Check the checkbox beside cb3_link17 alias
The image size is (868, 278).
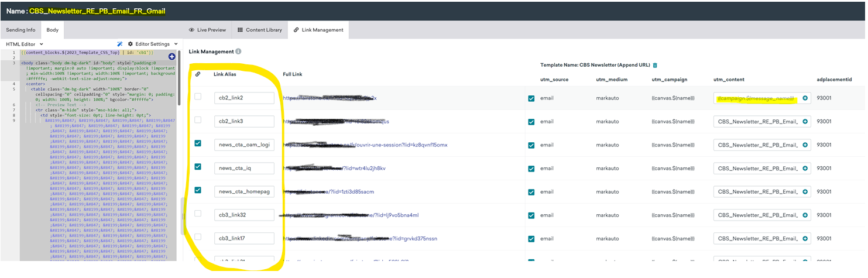198,237
